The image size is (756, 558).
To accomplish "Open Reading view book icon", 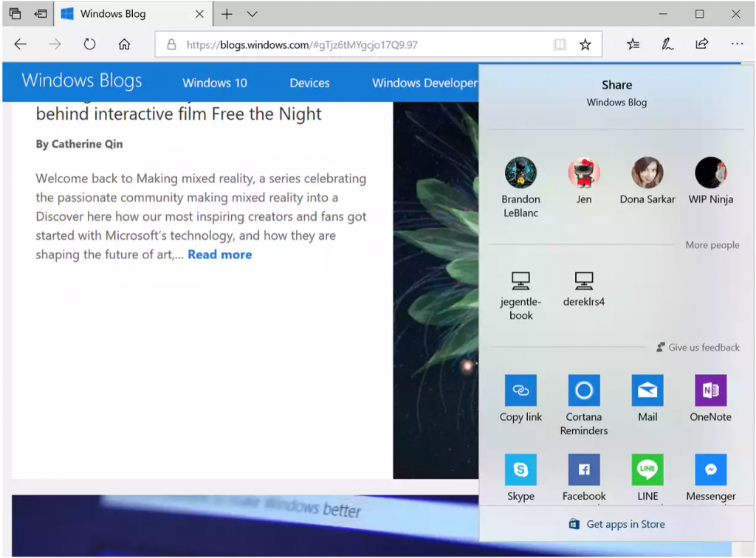I will tap(560, 45).
